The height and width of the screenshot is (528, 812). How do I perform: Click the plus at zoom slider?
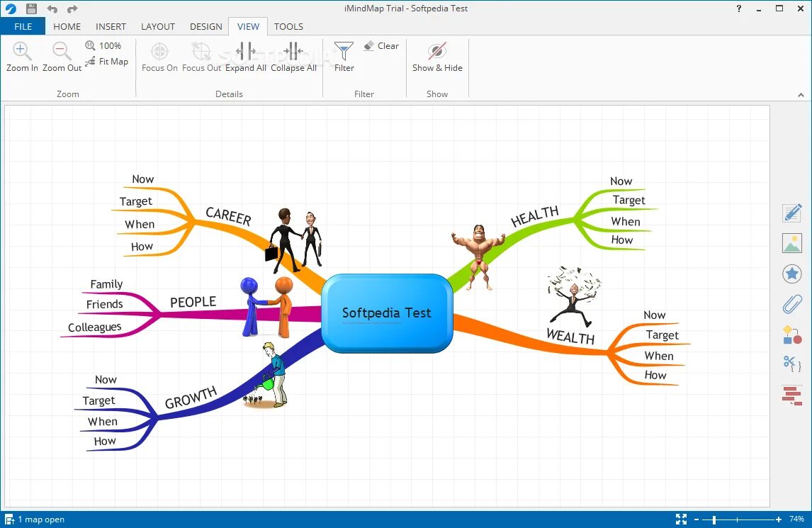778,519
